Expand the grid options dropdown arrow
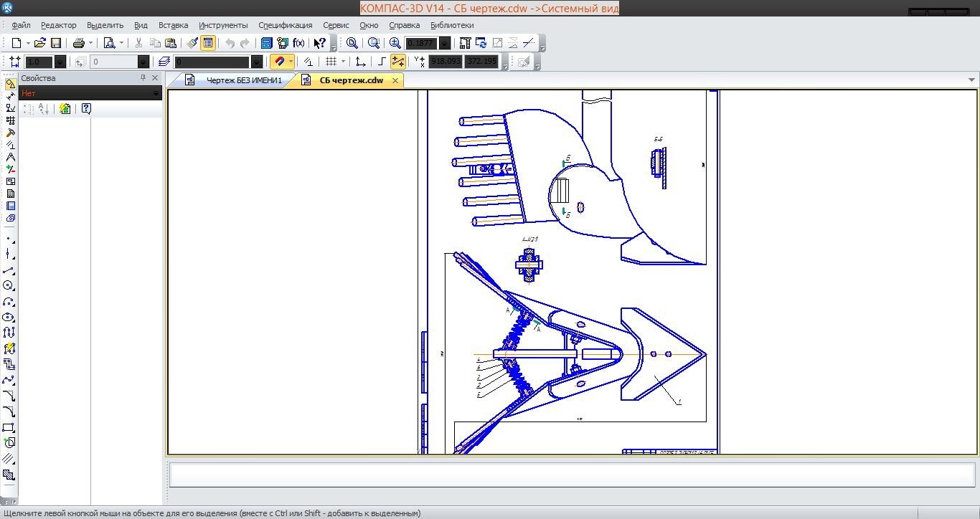This screenshot has width=980, height=519. (343, 62)
